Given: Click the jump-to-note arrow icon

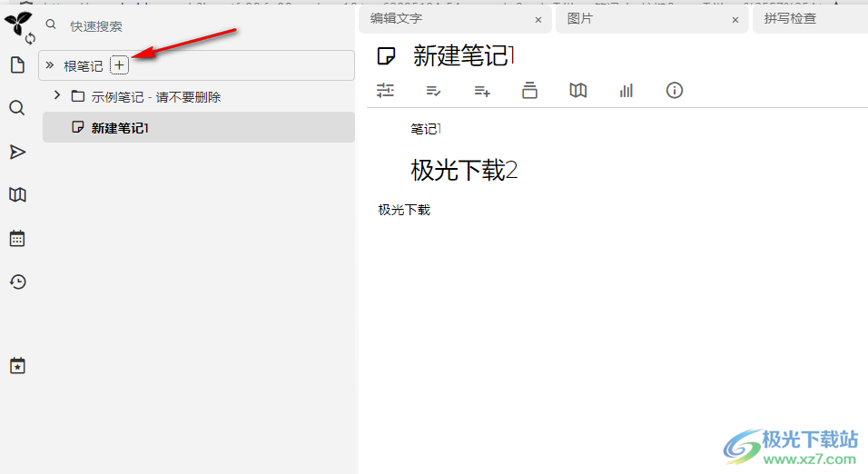Looking at the screenshot, I should pyautogui.click(x=16, y=152).
